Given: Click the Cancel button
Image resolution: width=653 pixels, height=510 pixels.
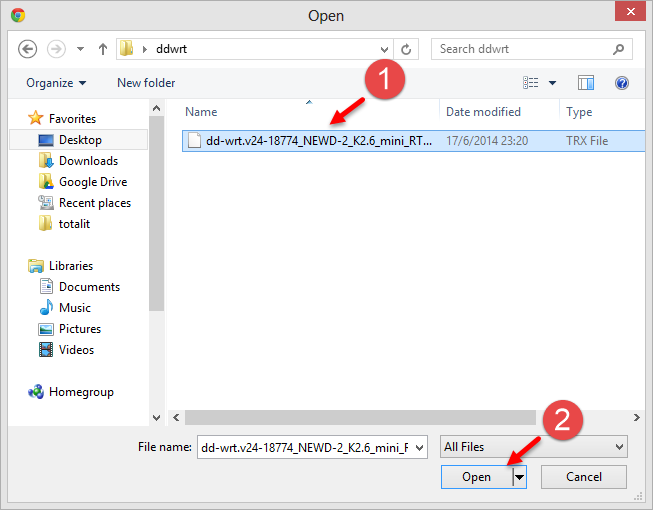Looking at the screenshot, I should (584, 477).
